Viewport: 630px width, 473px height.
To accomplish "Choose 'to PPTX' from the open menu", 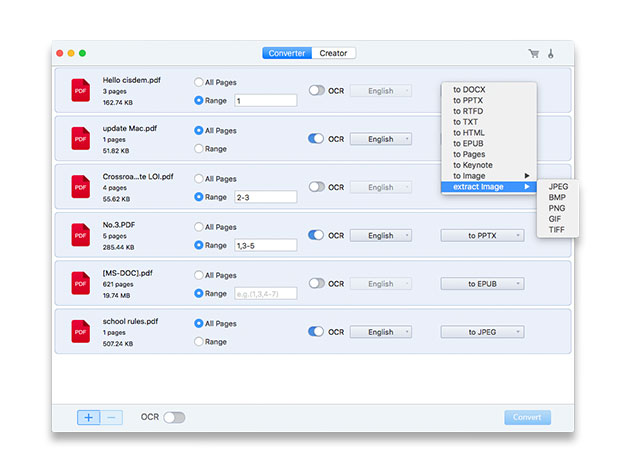I will coord(489,100).
